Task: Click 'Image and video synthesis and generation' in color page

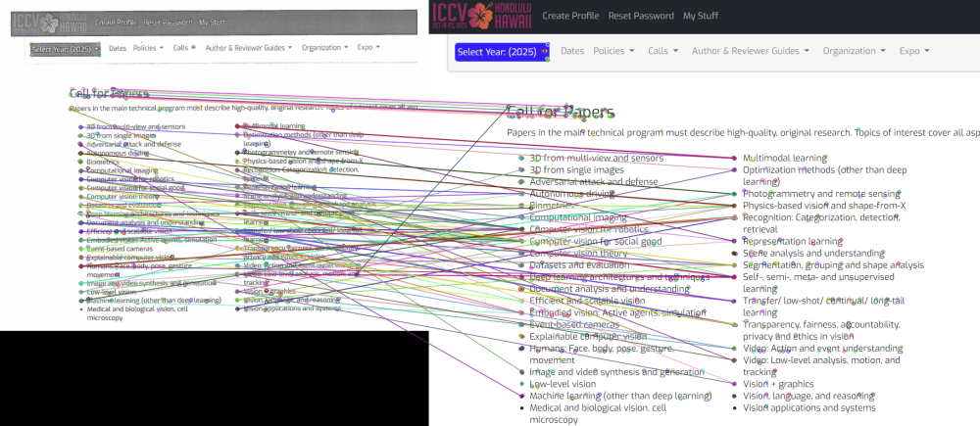Action: click(x=616, y=372)
